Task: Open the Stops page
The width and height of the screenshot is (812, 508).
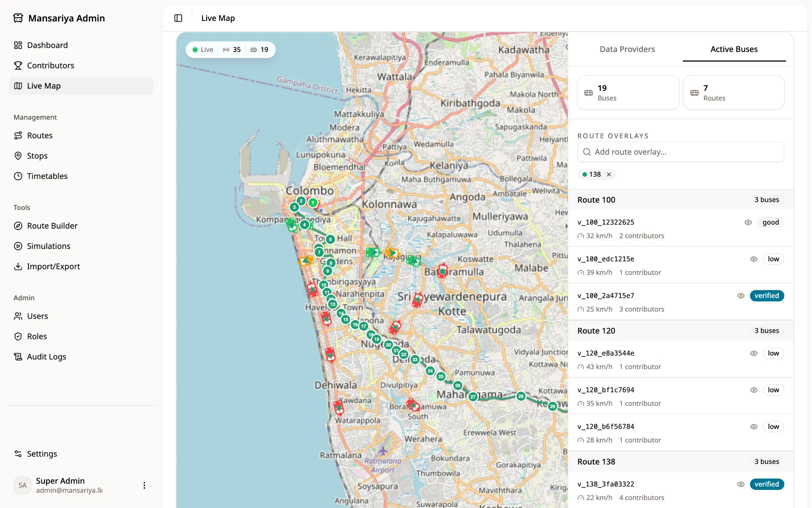Action: 81,156
